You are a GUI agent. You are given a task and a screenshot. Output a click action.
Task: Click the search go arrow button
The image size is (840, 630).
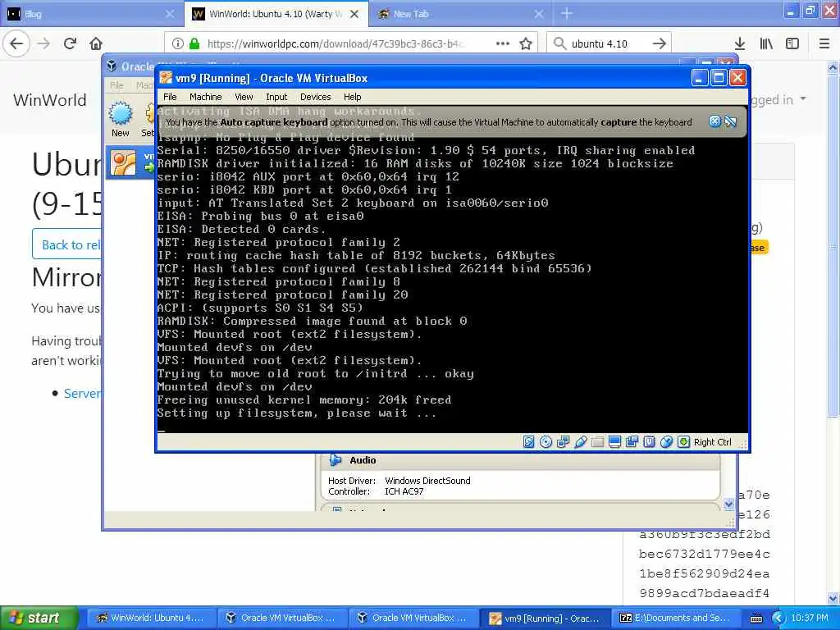[660, 43]
